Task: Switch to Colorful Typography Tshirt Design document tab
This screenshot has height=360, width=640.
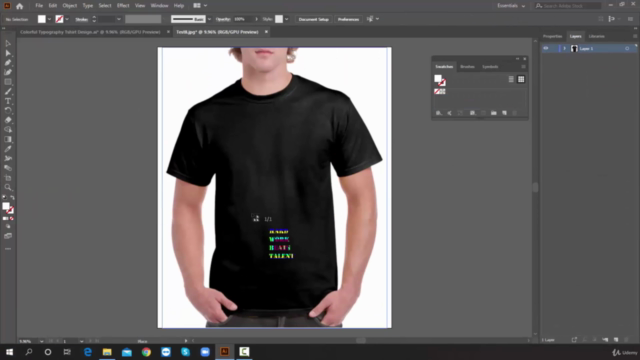Action: point(90,32)
